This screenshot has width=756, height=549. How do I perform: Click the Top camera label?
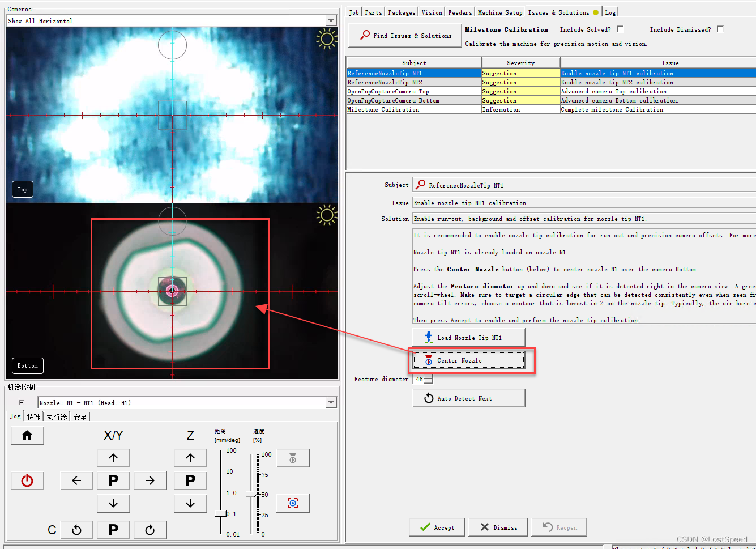pyautogui.click(x=23, y=189)
